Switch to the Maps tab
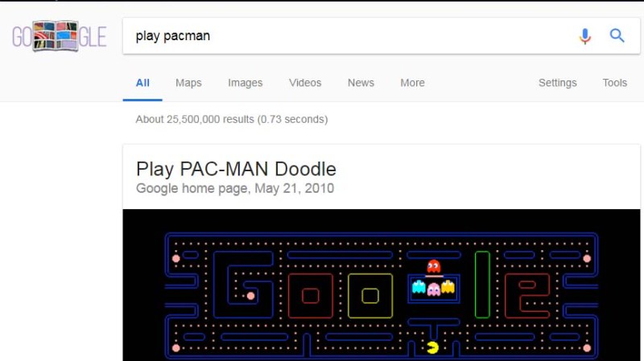This screenshot has width=644, height=361. pos(188,83)
